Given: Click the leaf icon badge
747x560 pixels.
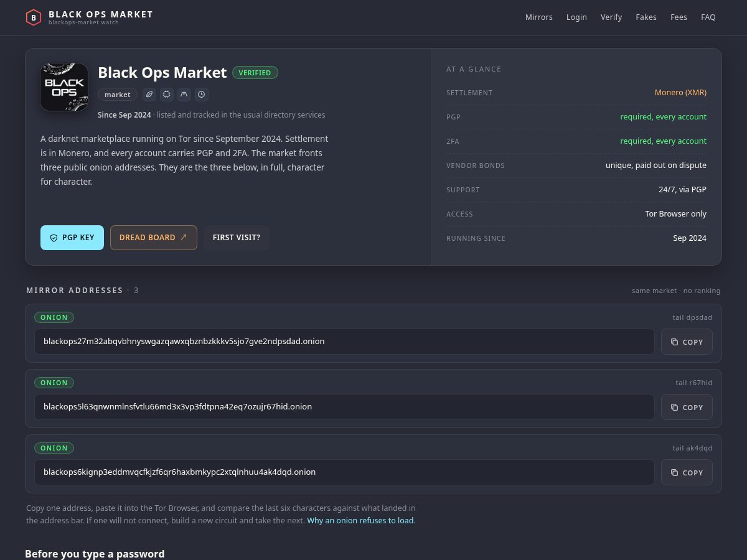Looking at the screenshot, I should tap(149, 95).
